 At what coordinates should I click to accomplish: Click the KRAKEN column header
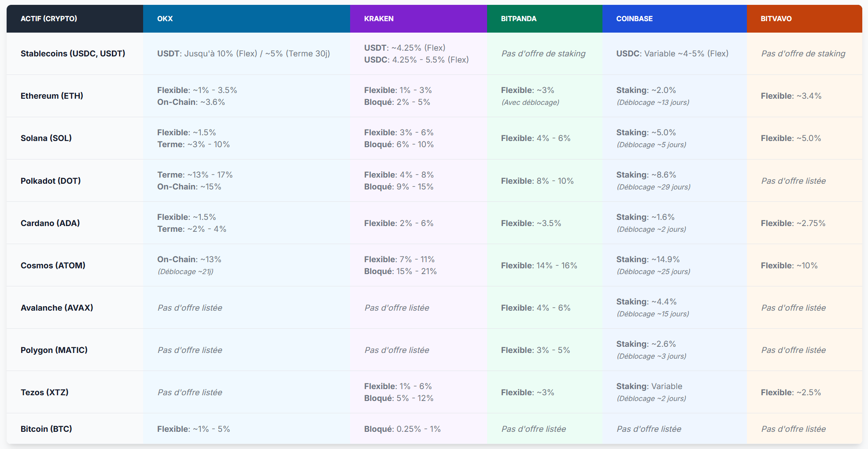coord(418,19)
